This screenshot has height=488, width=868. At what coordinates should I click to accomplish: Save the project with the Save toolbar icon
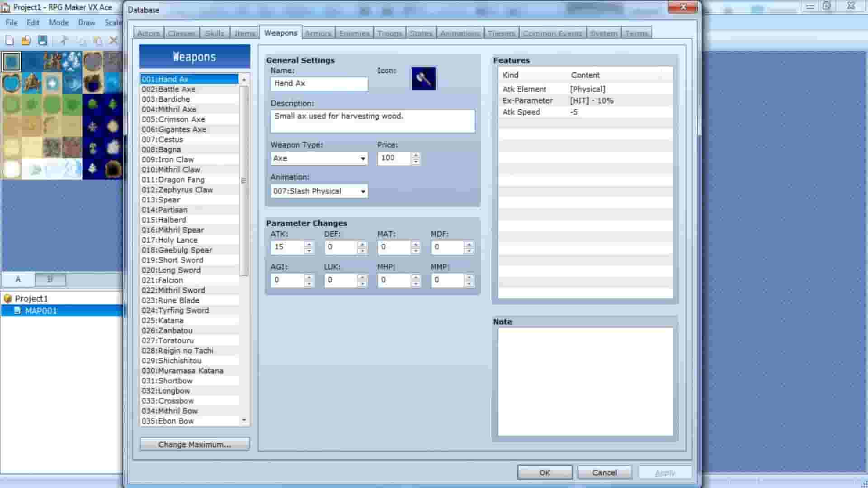click(x=42, y=41)
